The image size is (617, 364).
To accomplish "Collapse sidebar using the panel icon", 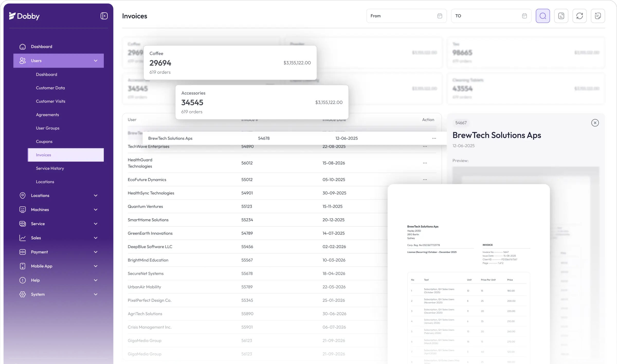I will tap(104, 16).
